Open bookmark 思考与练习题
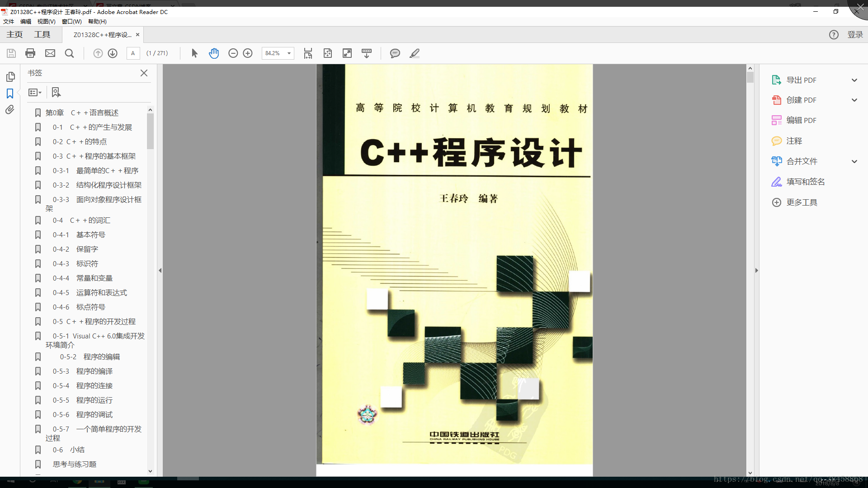The width and height of the screenshot is (868, 488). (x=75, y=465)
